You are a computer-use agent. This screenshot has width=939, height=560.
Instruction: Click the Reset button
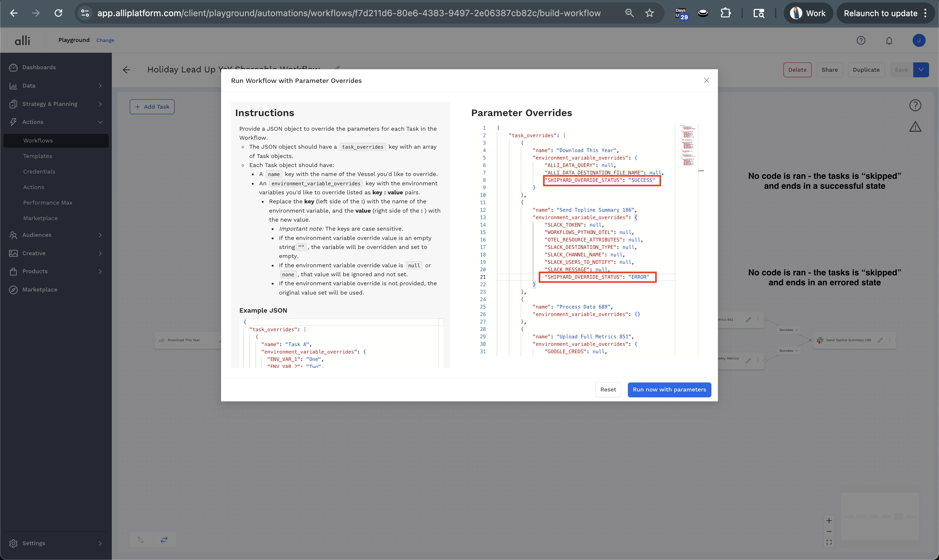tap(608, 390)
